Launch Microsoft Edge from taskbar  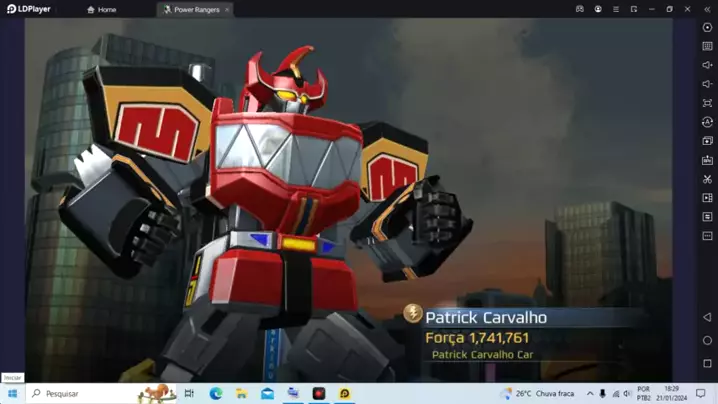pyautogui.click(x=216, y=393)
